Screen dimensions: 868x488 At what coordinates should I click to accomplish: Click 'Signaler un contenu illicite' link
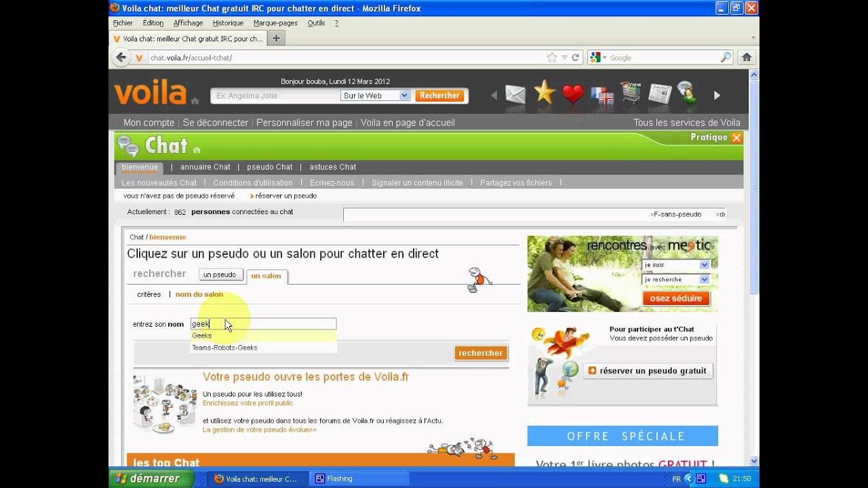(x=417, y=183)
